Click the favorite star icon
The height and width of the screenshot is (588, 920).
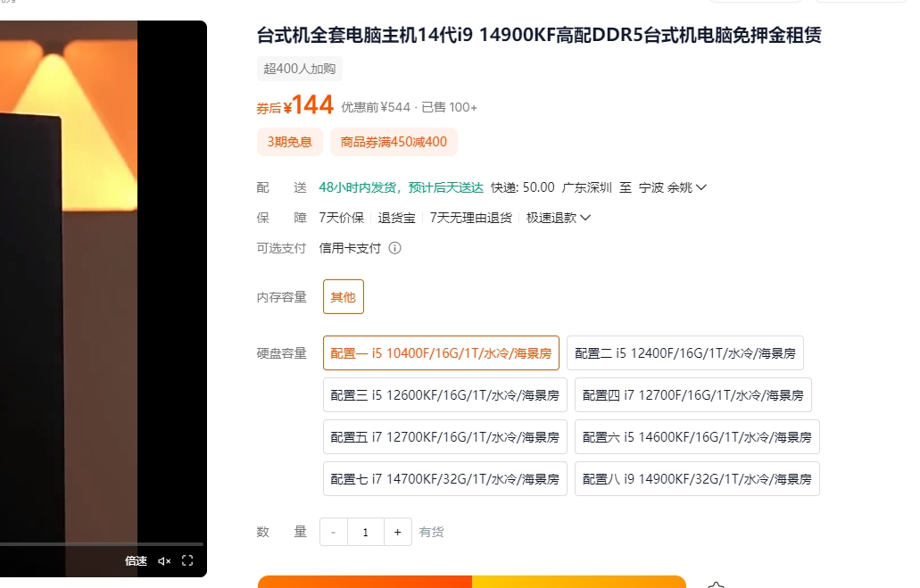click(x=715, y=584)
